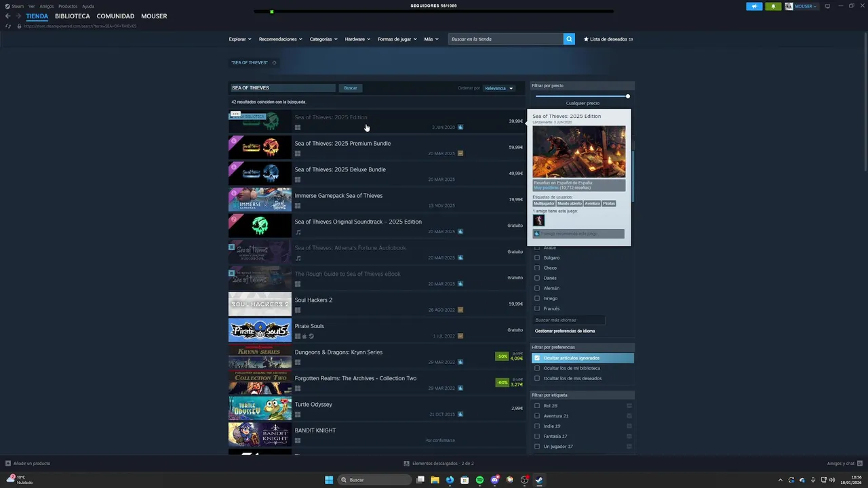Exclude the Rol tag icon
868x488 pixels.
click(629, 405)
